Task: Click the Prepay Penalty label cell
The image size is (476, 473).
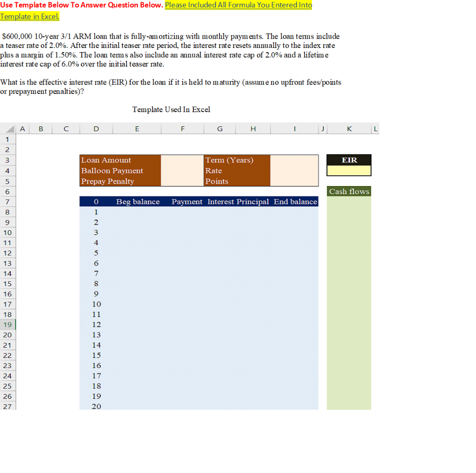Action: (x=120, y=181)
